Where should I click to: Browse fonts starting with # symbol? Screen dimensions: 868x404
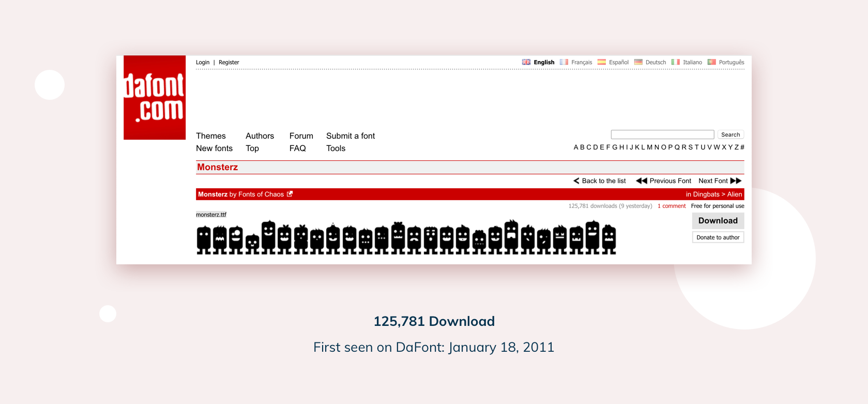click(x=742, y=147)
